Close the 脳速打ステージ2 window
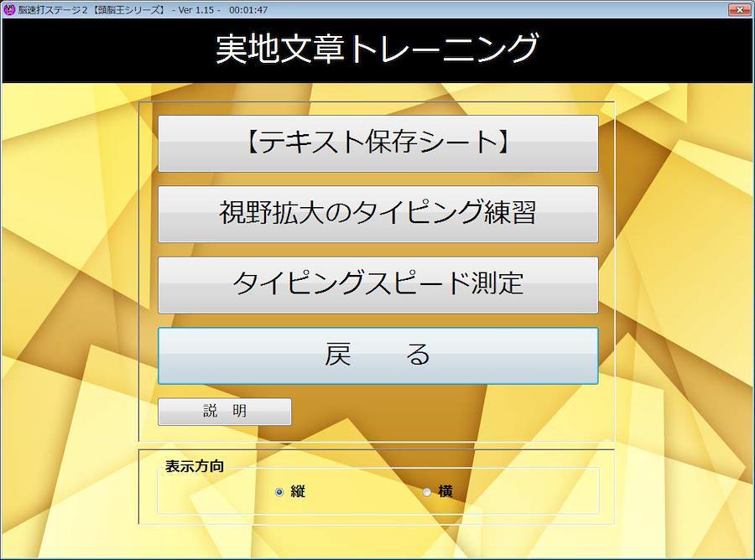The width and height of the screenshot is (755, 560). (x=739, y=9)
